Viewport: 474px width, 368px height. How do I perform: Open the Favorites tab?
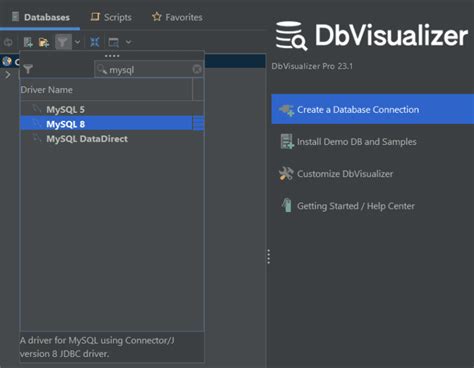(x=177, y=17)
